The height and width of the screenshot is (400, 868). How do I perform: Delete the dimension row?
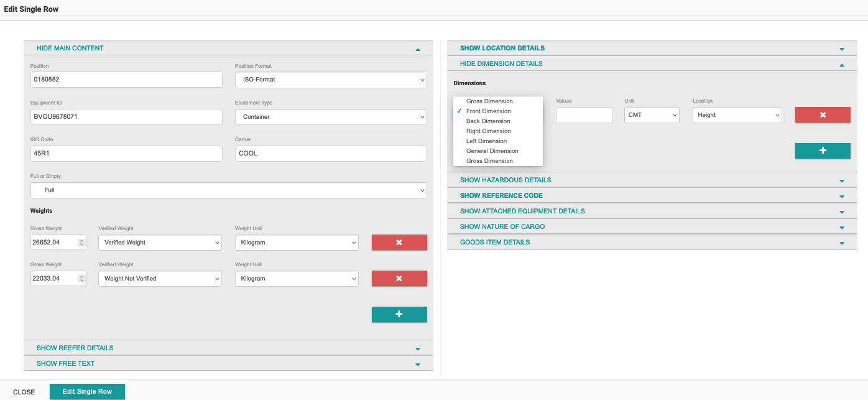(x=822, y=115)
